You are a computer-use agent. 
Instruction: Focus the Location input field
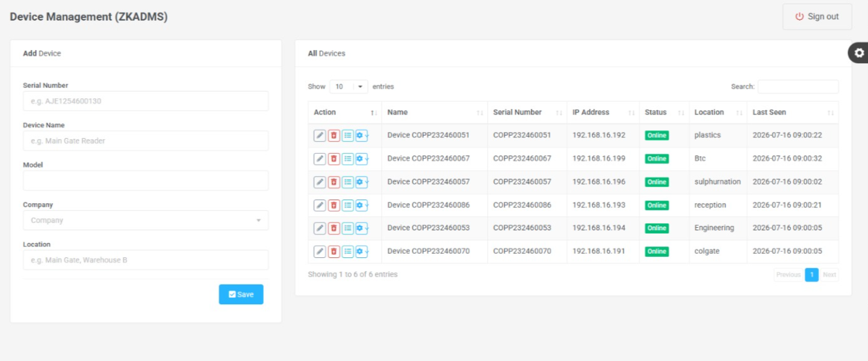[146, 260]
